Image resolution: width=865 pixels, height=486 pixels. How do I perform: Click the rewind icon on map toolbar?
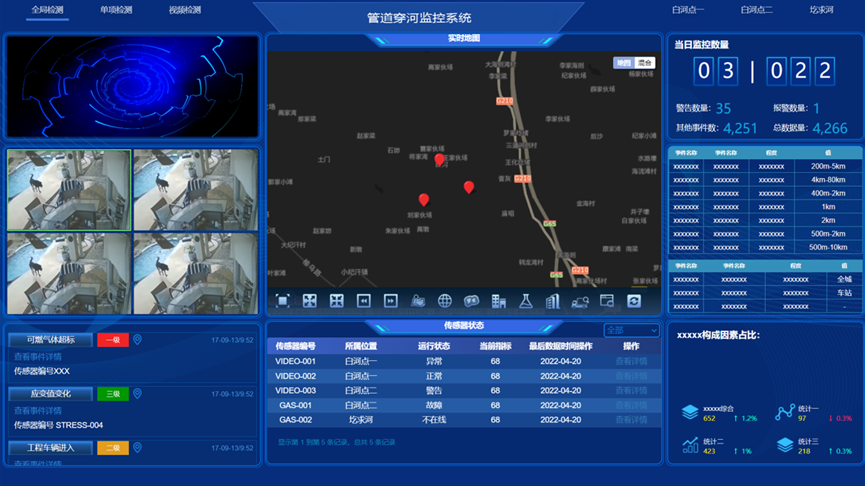364,301
